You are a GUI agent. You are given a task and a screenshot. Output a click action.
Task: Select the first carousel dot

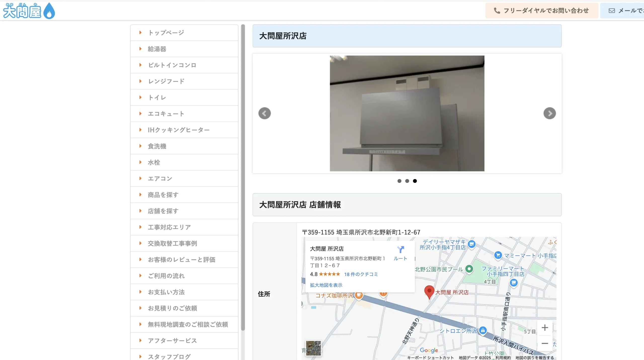399,181
